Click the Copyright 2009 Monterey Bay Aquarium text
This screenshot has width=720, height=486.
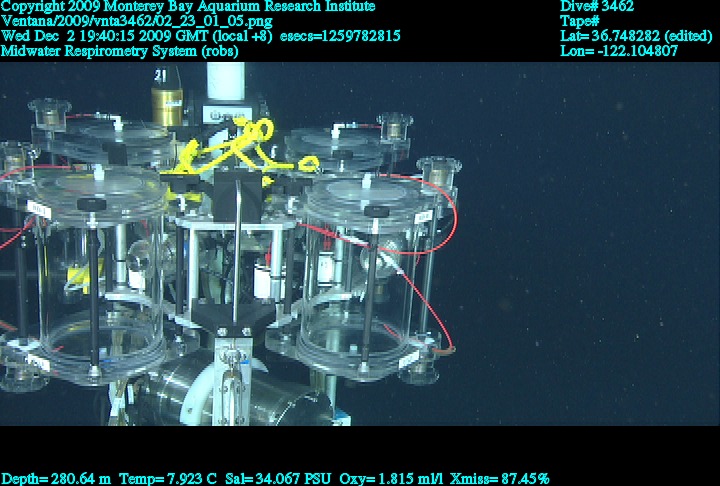188,6
